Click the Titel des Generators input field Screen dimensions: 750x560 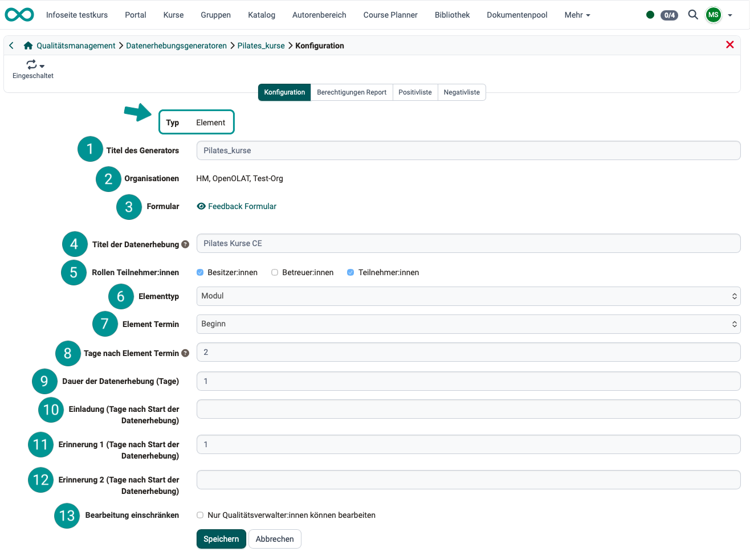[x=468, y=150]
